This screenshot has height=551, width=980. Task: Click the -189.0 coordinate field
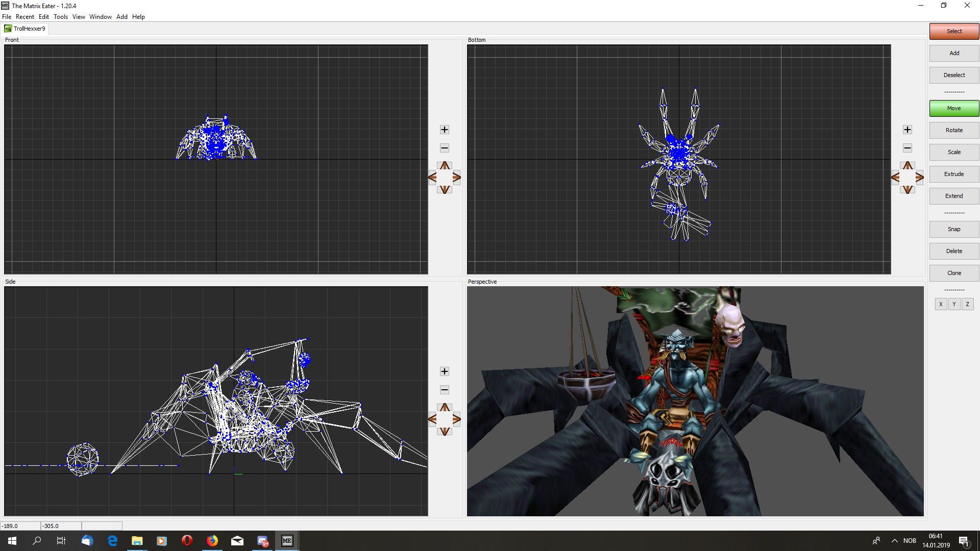(x=20, y=526)
